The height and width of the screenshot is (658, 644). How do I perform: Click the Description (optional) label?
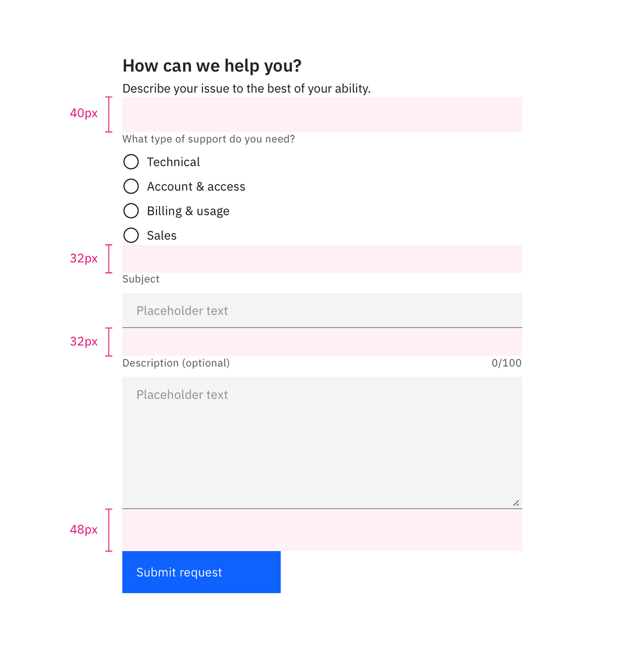point(176,363)
